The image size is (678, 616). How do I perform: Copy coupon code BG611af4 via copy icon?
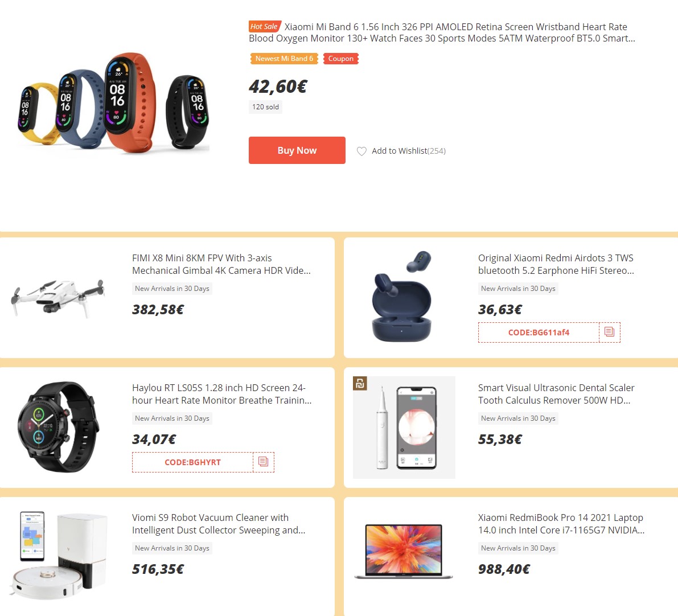pos(610,332)
